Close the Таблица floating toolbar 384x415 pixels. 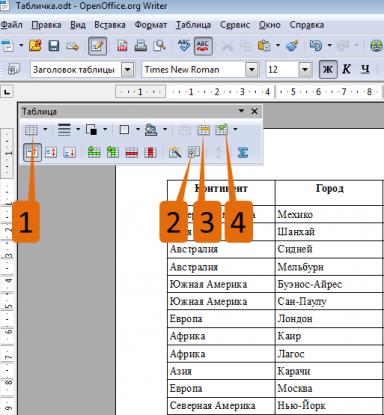pos(254,111)
